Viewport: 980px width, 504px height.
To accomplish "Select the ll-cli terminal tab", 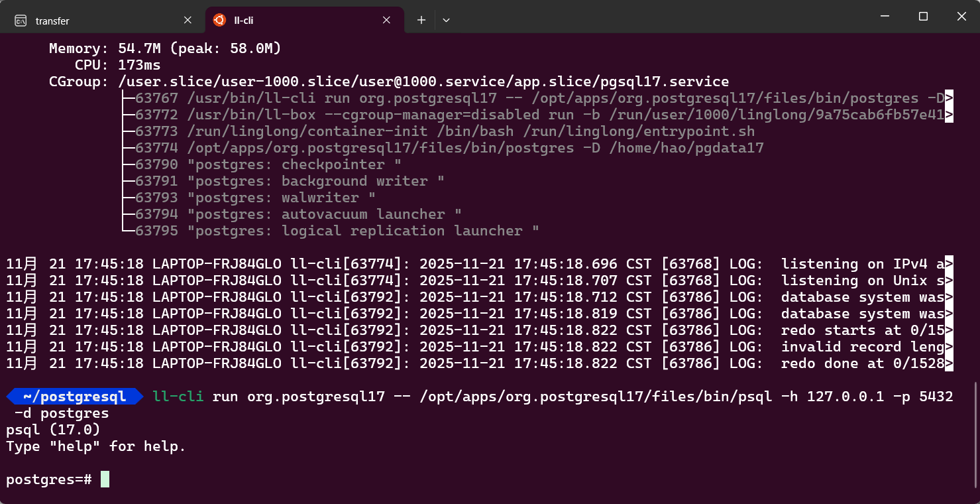I will [305, 21].
